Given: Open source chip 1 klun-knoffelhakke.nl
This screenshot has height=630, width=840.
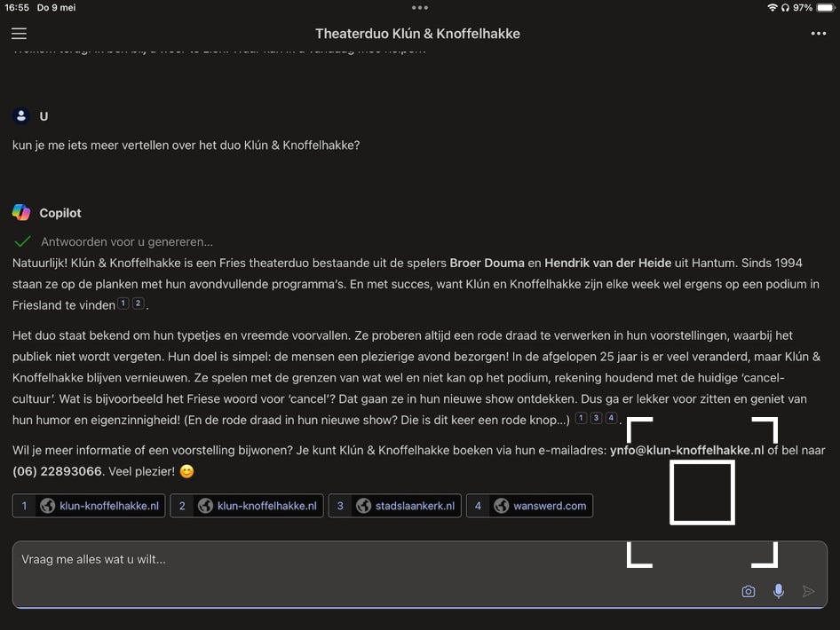Looking at the screenshot, I should pyautogui.click(x=89, y=506).
